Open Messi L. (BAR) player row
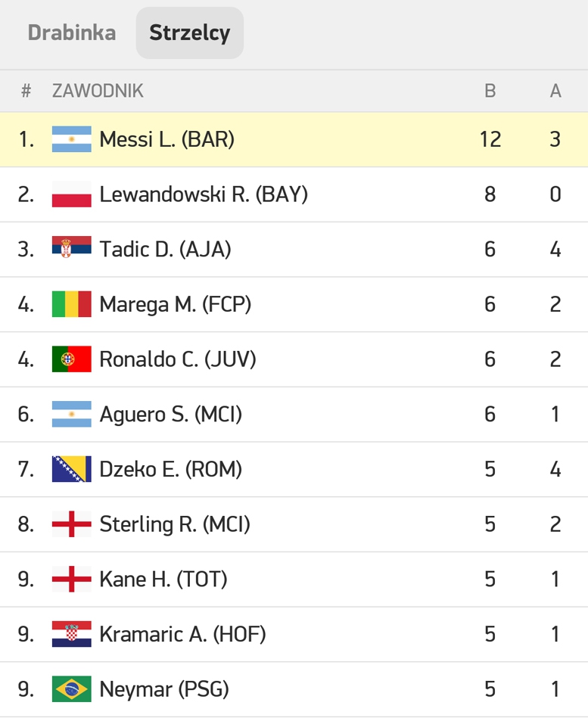 (294, 139)
